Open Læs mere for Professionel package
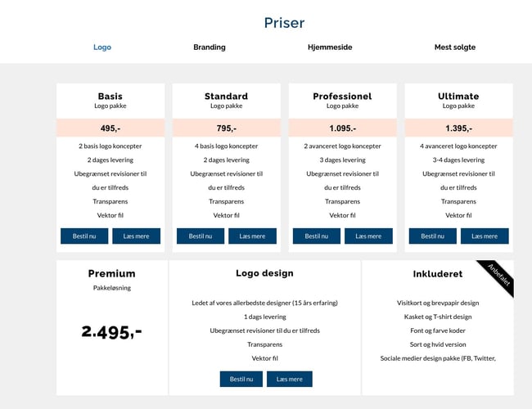This screenshot has width=532, height=409. click(x=368, y=236)
